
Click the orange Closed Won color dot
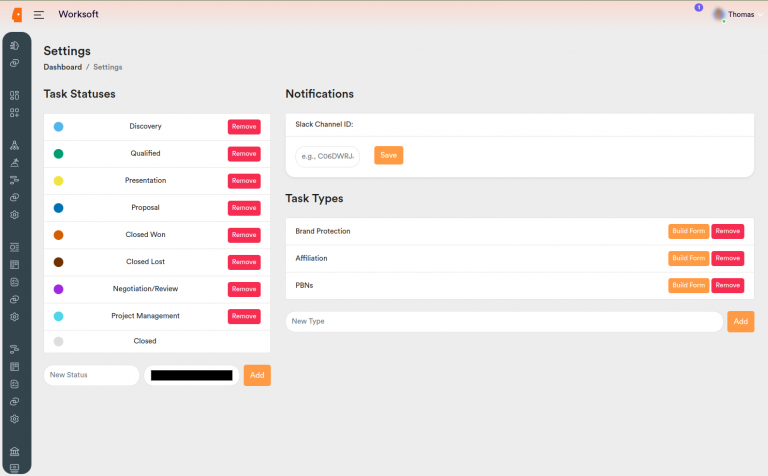tap(58, 235)
